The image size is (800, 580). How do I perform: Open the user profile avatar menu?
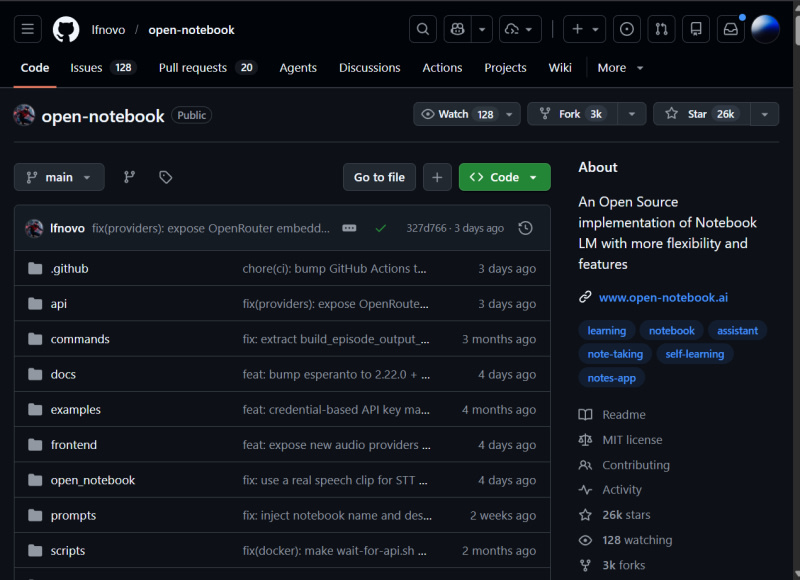(x=765, y=29)
